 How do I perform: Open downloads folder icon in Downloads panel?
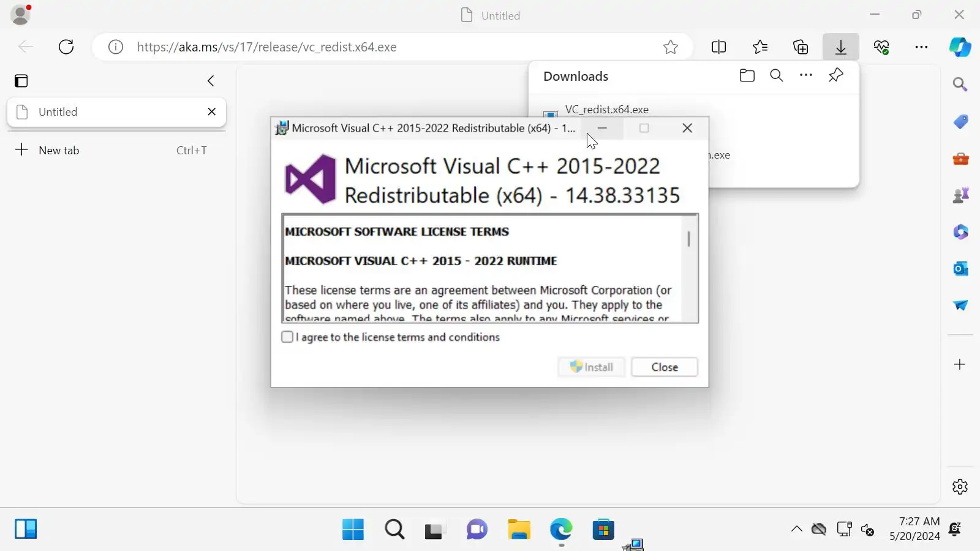click(x=747, y=76)
